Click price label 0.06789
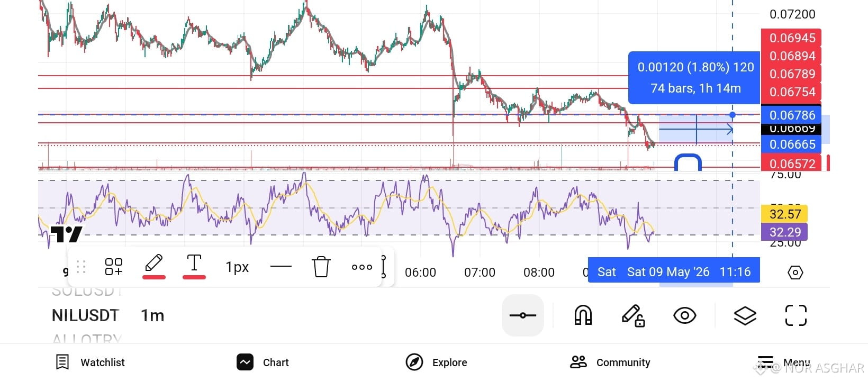 click(x=791, y=74)
